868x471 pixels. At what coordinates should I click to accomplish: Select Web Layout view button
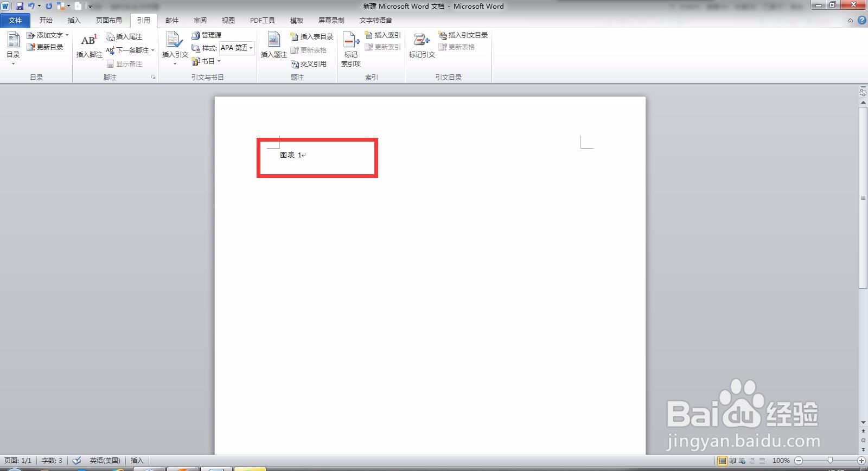[743, 461]
